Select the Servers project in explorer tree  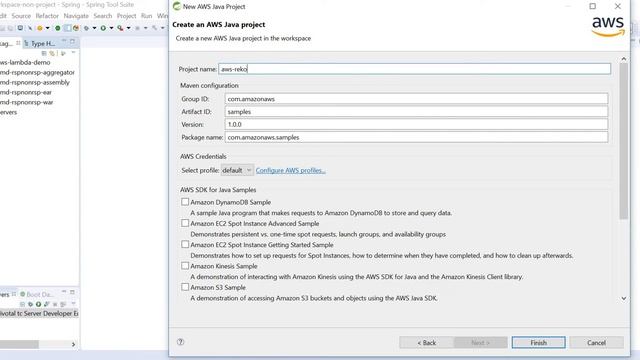coord(9,112)
